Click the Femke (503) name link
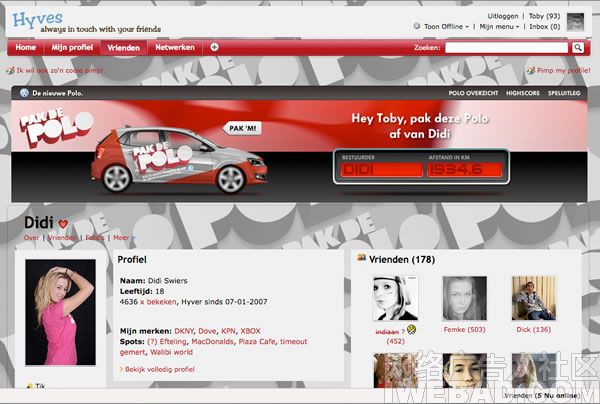 (465, 329)
